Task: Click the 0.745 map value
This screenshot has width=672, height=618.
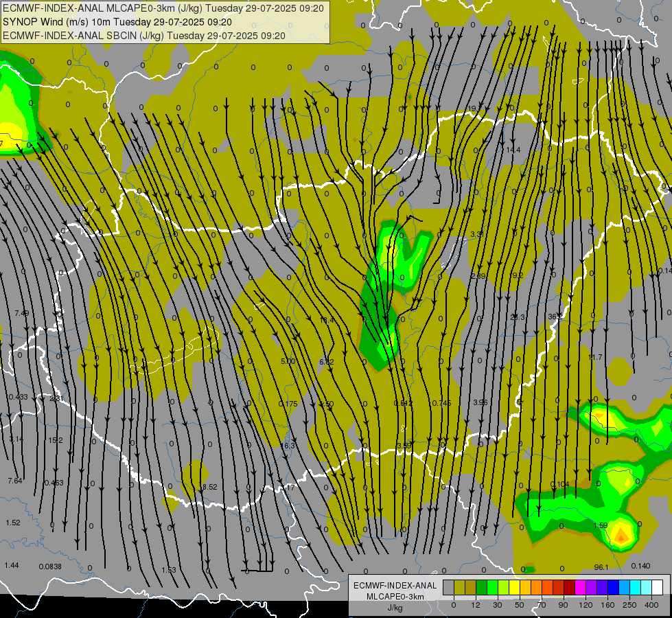Action: coord(441,403)
